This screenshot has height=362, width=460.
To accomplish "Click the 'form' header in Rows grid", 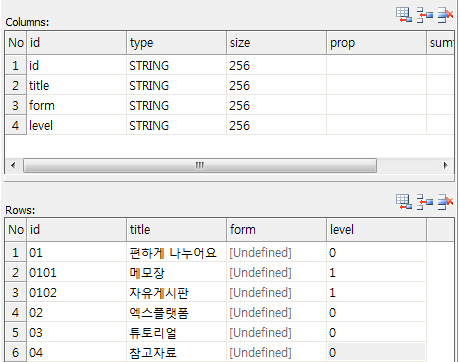I will click(x=276, y=230).
